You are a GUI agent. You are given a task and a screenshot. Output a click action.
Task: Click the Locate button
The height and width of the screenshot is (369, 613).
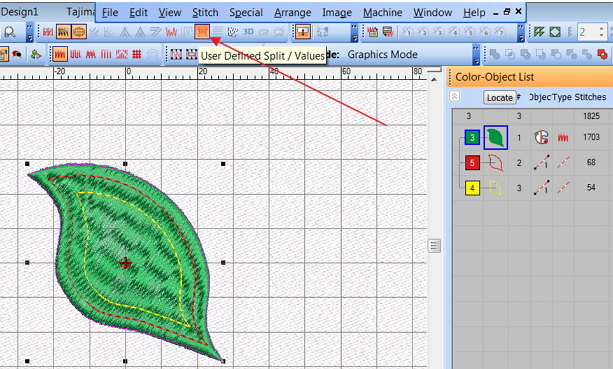pos(500,97)
